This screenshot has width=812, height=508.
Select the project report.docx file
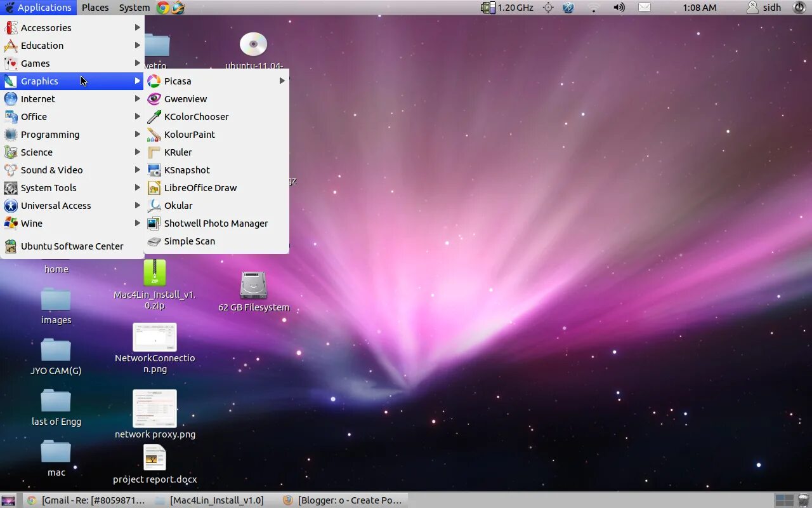[x=155, y=457]
